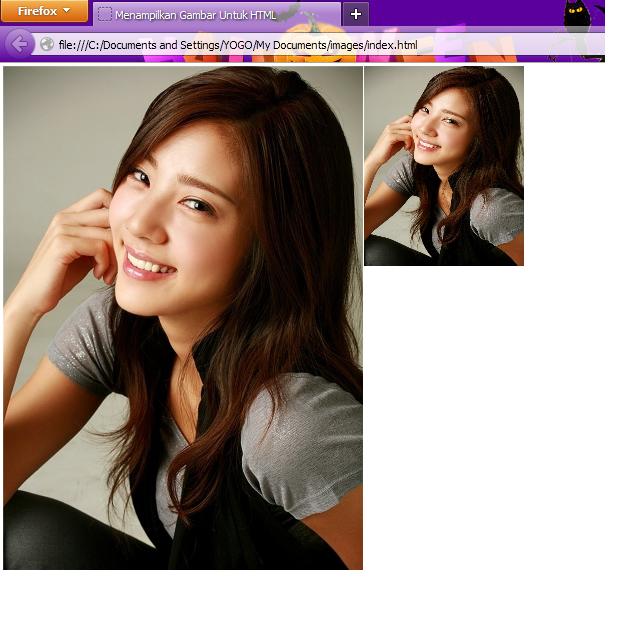Image resolution: width=636 pixels, height=620 pixels.
Task: Focus the address bar showing index.html path
Action: (318, 45)
